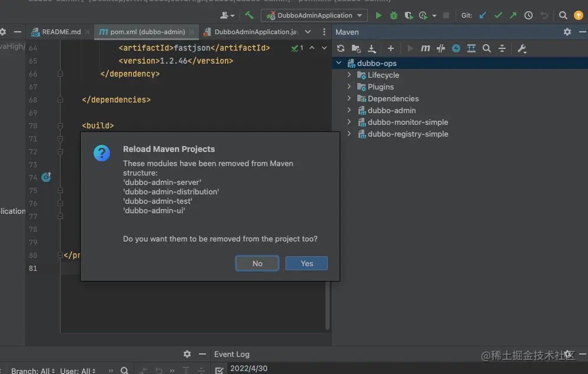Click the Yes button in Reload Maven dialog
This screenshot has width=588, height=374.
click(x=307, y=263)
